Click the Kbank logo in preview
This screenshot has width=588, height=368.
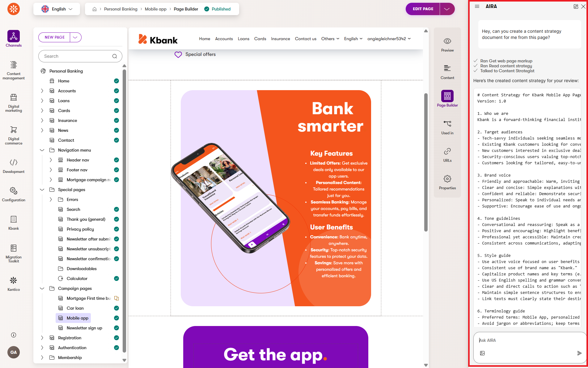pos(158,39)
